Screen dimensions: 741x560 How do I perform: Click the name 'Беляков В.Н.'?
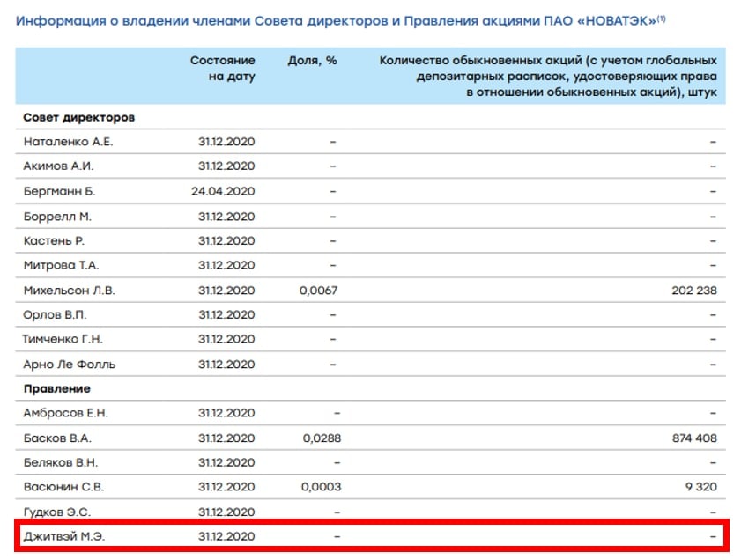coord(61,463)
